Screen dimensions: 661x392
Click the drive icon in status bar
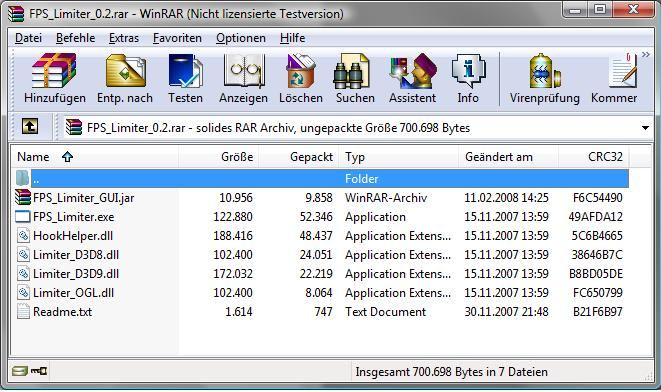[x=19, y=371]
